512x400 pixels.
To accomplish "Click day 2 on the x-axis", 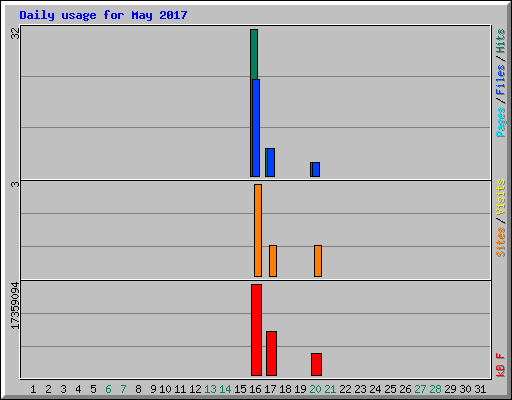I will (48, 389).
